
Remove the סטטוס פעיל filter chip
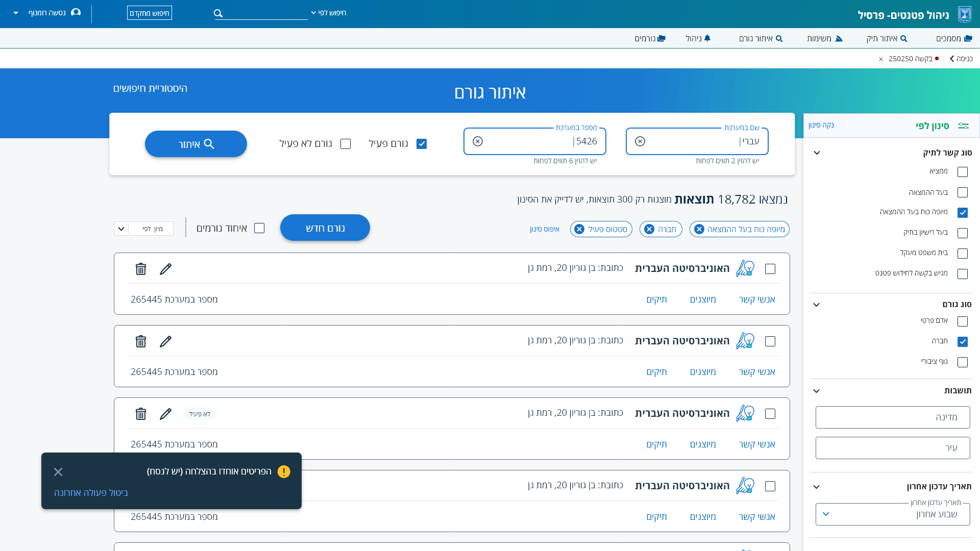tap(579, 230)
